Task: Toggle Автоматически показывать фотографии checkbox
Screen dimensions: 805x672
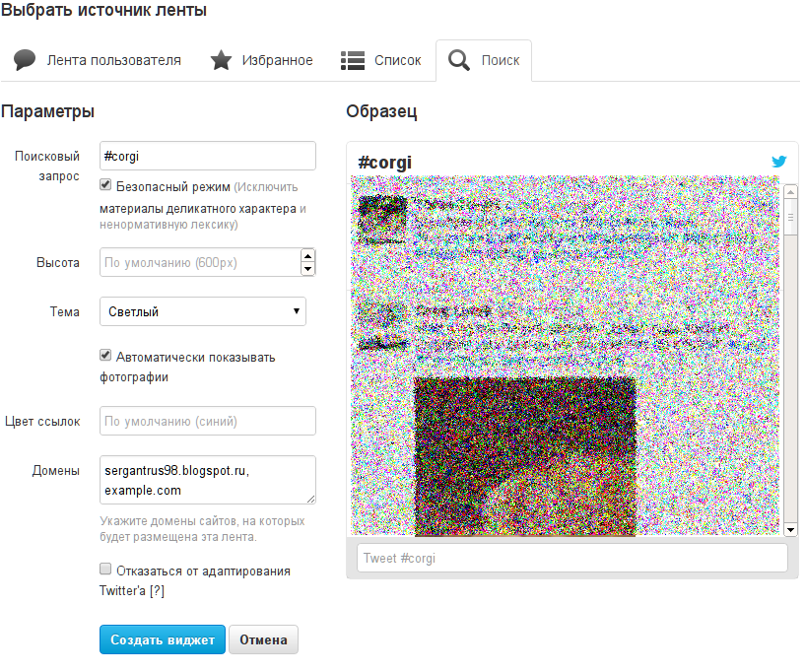Action: tap(105, 356)
